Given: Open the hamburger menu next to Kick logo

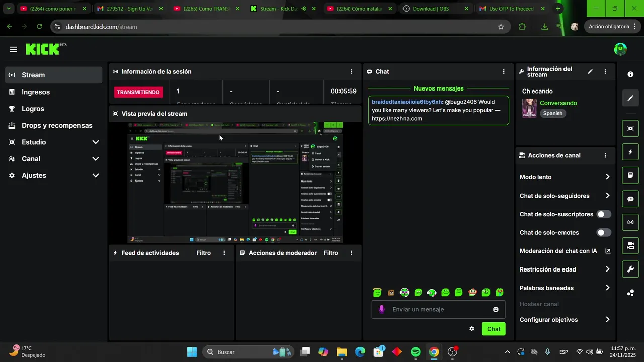Looking at the screenshot, I should (13, 49).
